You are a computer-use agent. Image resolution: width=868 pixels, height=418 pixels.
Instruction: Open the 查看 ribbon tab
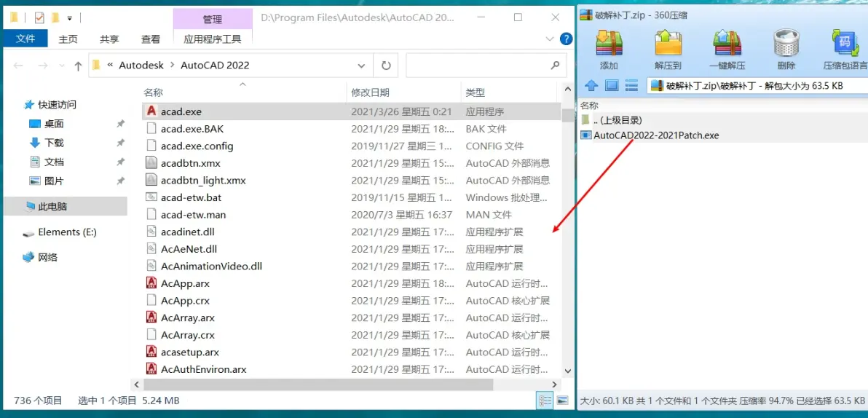click(151, 39)
